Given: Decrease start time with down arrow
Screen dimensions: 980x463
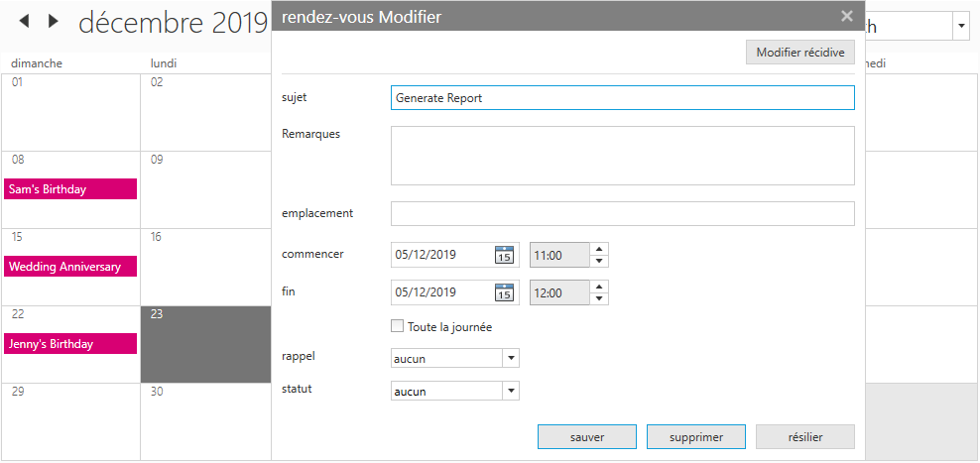Looking at the screenshot, I should click(x=599, y=262).
